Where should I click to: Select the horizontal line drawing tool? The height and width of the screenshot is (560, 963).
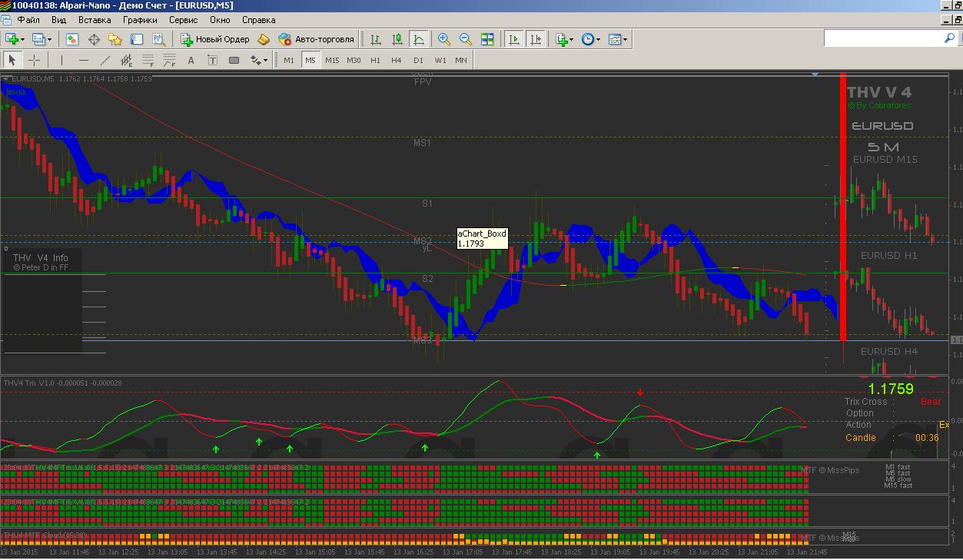tap(83, 60)
